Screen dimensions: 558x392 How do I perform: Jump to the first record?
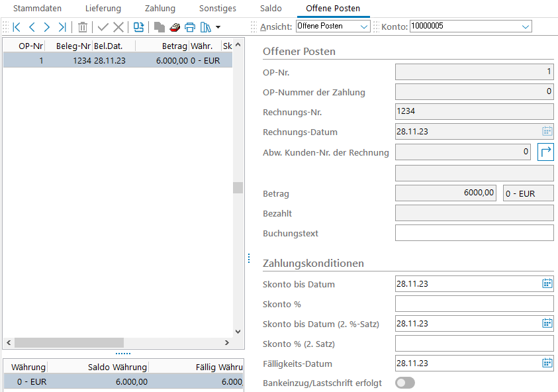pyautogui.click(x=17, y=27)
